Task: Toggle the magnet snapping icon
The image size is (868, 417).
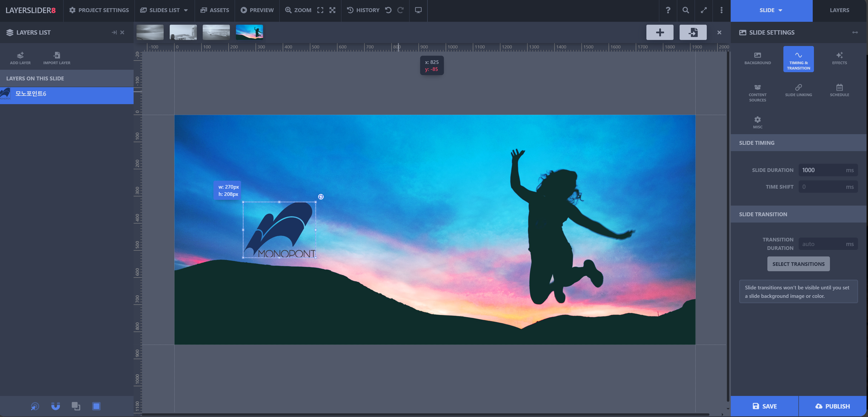Action: (x=56, y=406)
